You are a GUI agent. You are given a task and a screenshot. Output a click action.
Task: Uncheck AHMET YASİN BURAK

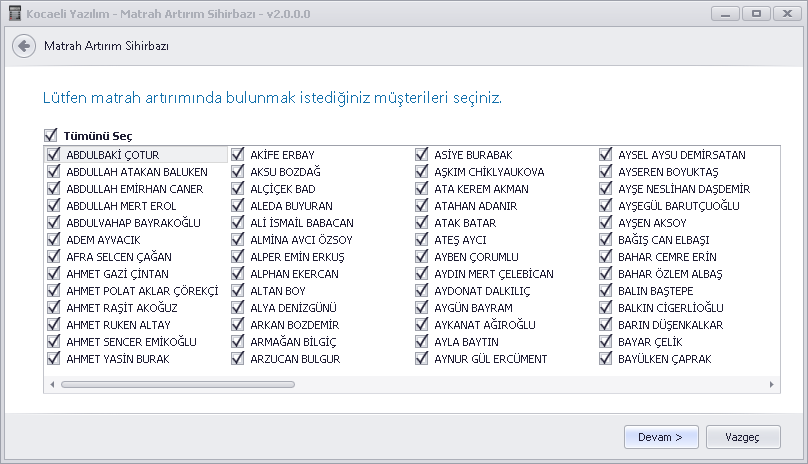point(54,359)
